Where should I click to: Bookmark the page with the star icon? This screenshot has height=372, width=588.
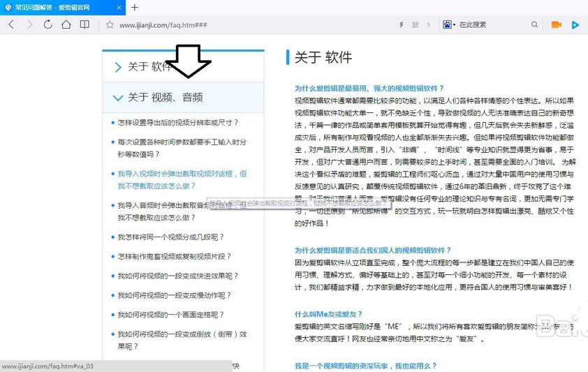tap(110, 25)
